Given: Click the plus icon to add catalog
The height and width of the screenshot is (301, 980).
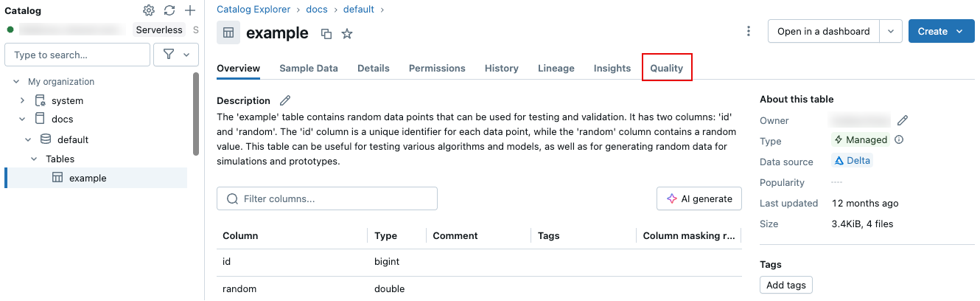Looking at the screenshot, I should click(x=190, y=10).
